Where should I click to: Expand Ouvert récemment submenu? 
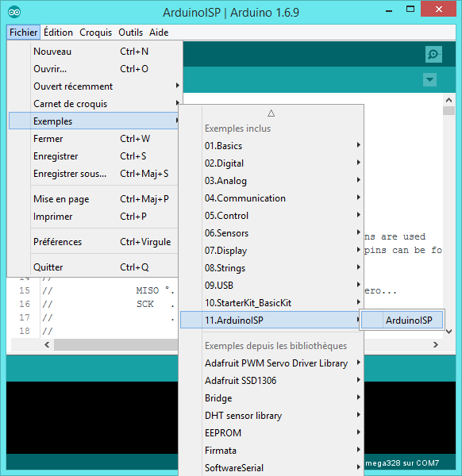(94, 86)
